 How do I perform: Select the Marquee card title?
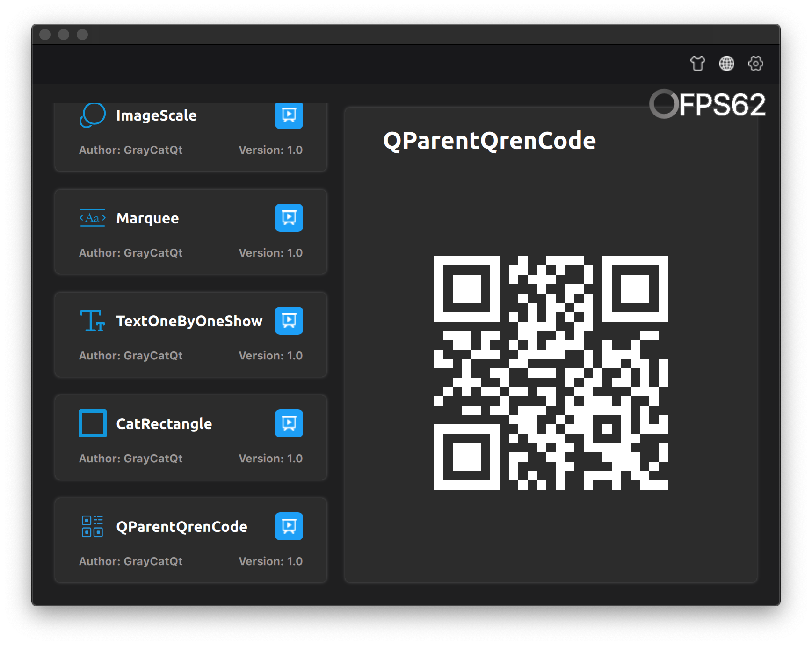(147, 218)
